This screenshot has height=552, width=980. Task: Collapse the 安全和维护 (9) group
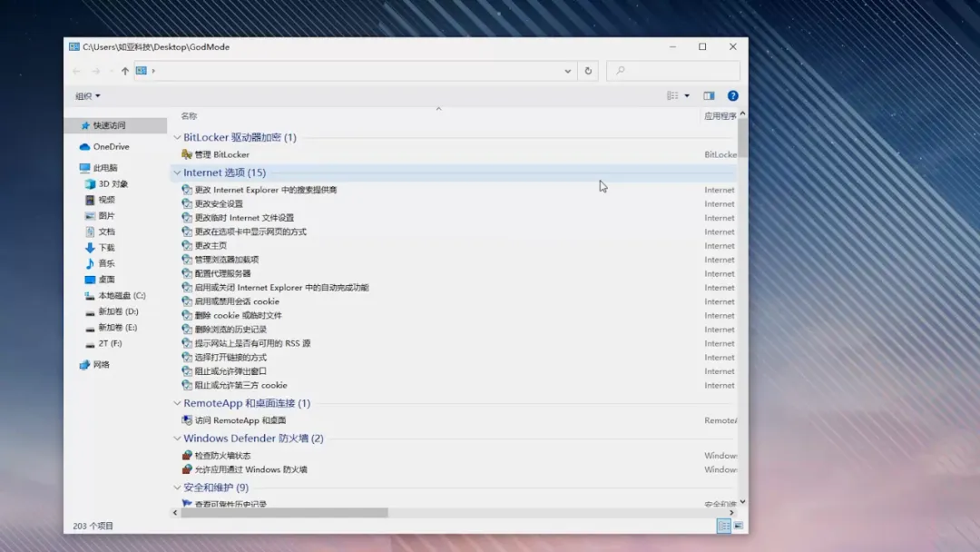175,489
